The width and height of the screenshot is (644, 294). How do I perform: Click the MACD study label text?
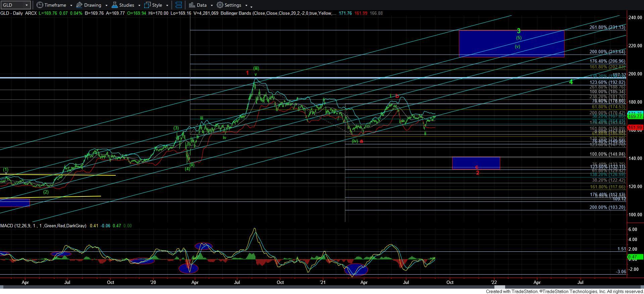click(x=43, y=226)
